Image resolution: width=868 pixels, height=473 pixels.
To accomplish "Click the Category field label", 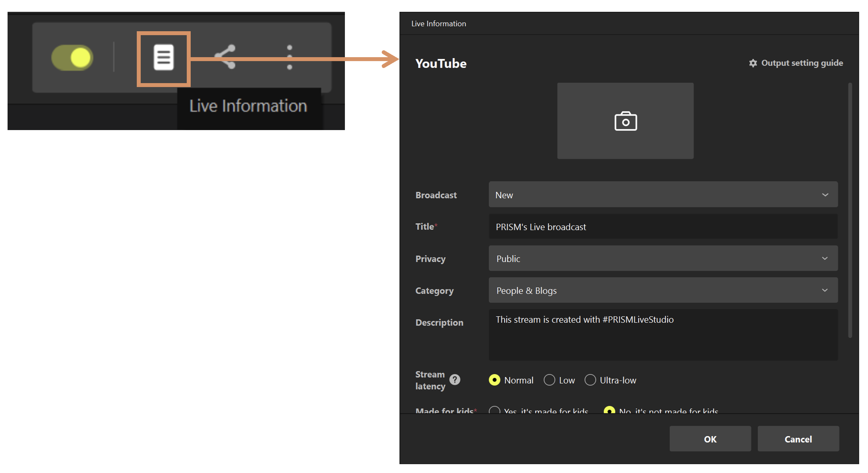I will click(x=434, y=290).
